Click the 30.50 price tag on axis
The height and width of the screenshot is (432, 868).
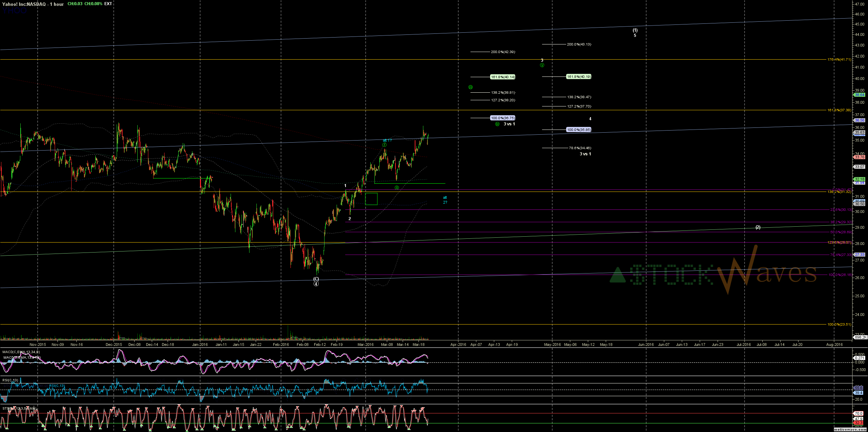(860, 204)
